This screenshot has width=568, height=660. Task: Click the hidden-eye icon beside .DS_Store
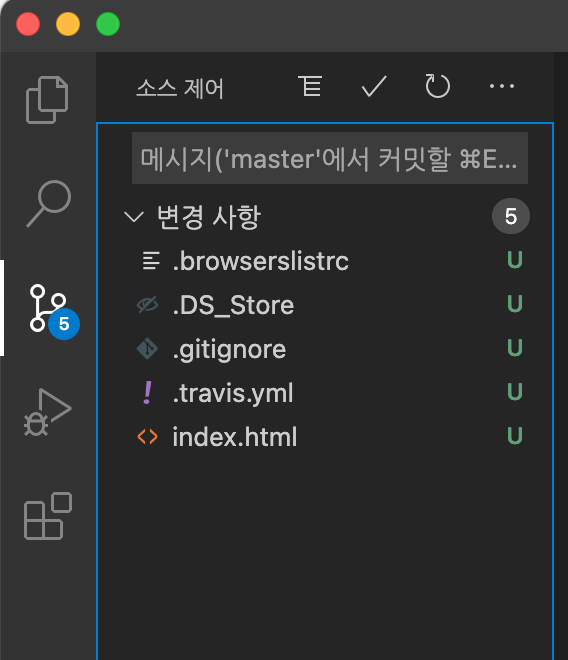click(x=147, y=305)
